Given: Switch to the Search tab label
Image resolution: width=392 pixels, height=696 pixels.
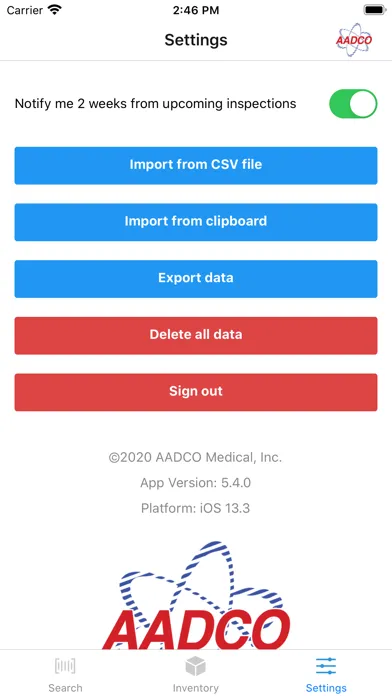Looking at the screenshot, I should coord(65,688).
